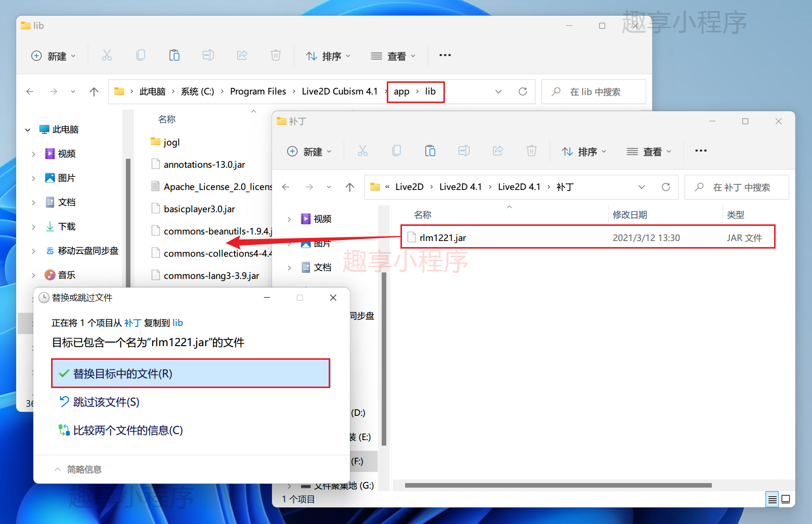
Task: Sort by 修改日期 column in 补丁 window
Action: [630, 215]
